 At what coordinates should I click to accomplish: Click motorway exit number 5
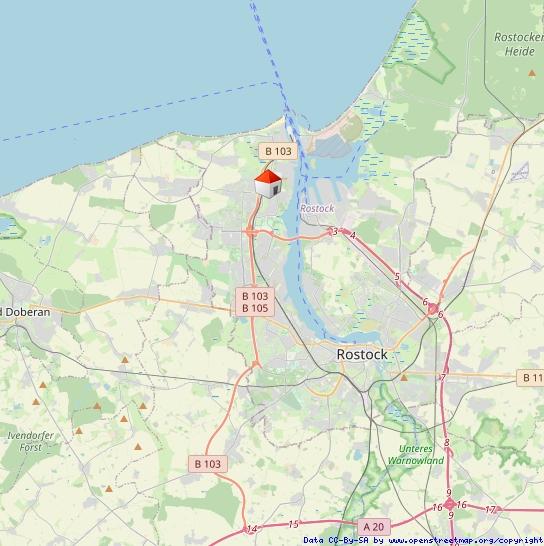[x=397, y=277]
